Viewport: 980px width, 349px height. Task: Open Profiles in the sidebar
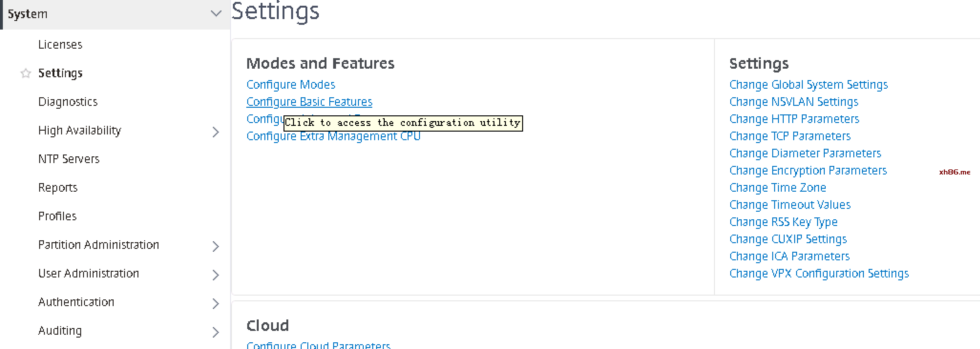coord(58,216)
